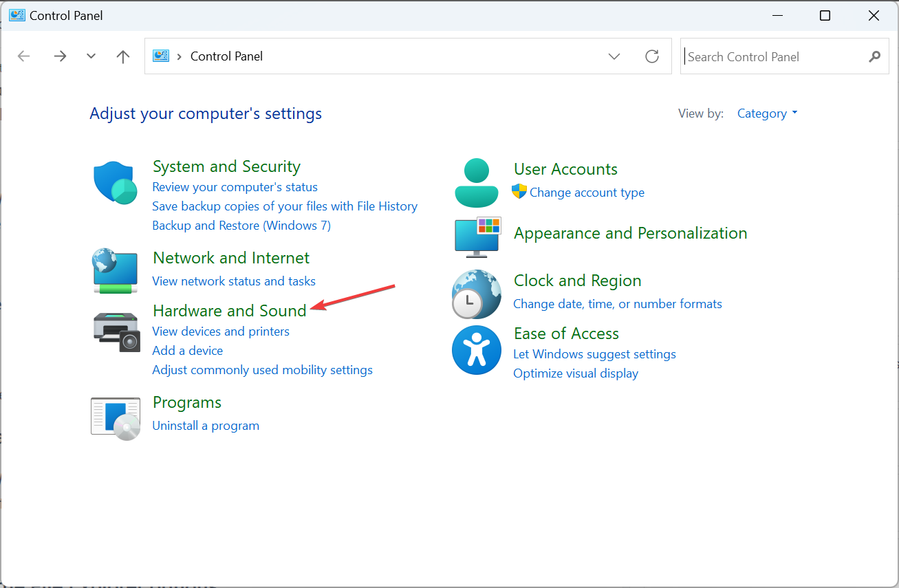The height and width of the screenshot is (588, 899).
Task: Click View network status and tasks
Action: (x=234, y=281)
